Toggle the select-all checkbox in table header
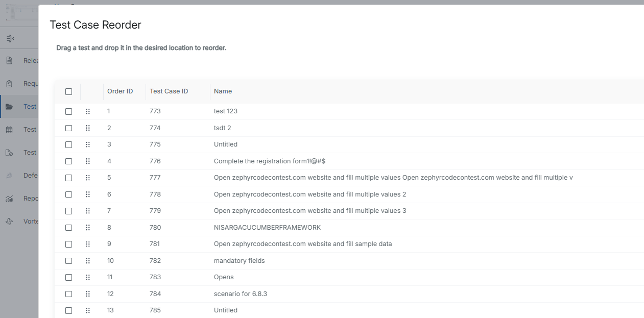Viewport: 644px width, 318px height. (69, 92)
